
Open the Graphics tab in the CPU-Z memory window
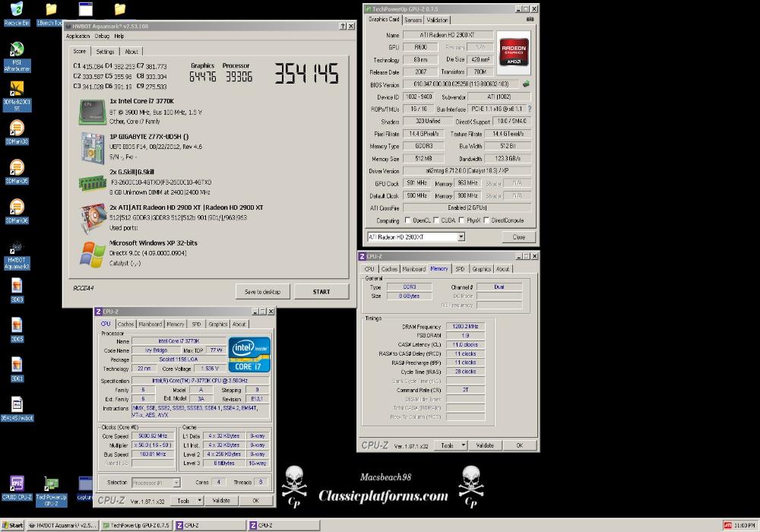(x=481, y=269)
